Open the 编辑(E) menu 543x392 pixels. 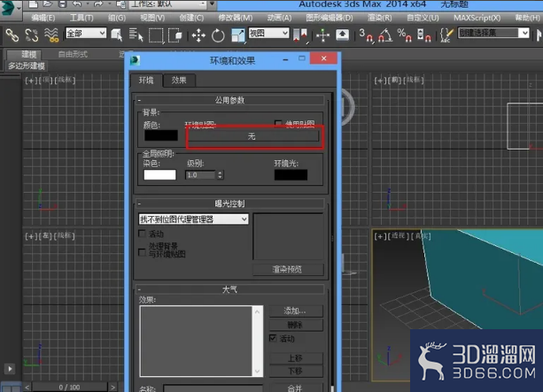point(43,18)
